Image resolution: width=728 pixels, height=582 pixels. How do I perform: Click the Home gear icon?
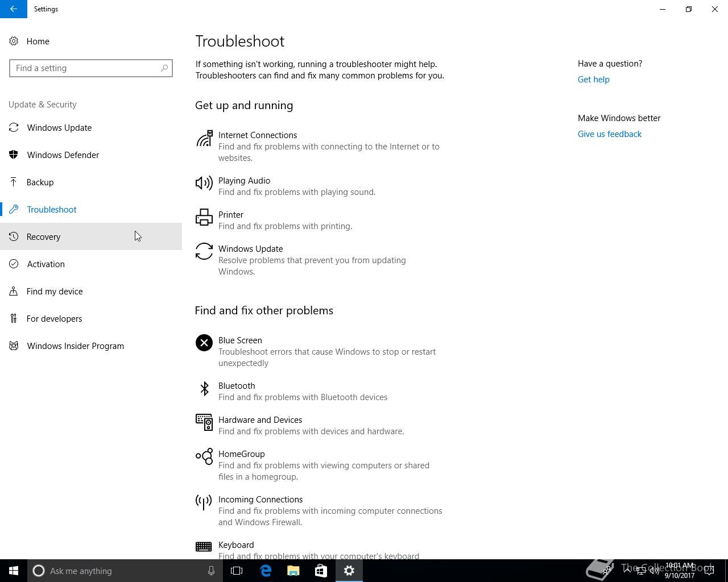(14, 41)
